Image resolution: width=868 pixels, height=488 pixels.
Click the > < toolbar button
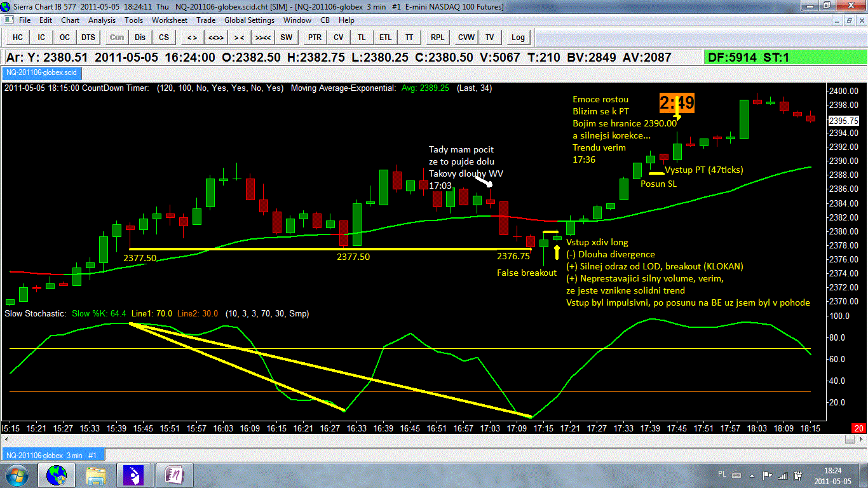(x=239, y=37)
